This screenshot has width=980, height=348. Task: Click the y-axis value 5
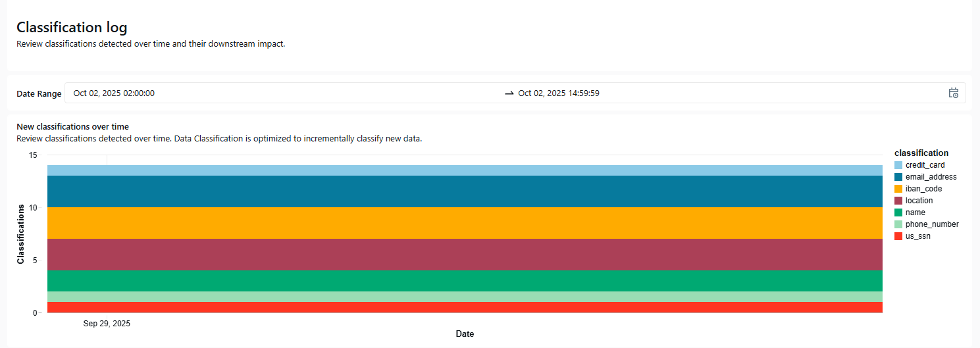36,260
